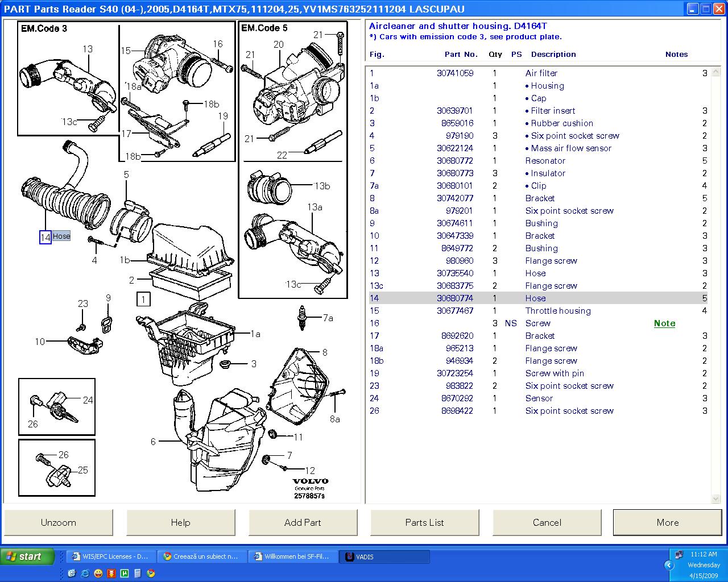Click diagram callout 24 Sensor
The height and width of the screenshot is (582, 728).
(88, 400)
